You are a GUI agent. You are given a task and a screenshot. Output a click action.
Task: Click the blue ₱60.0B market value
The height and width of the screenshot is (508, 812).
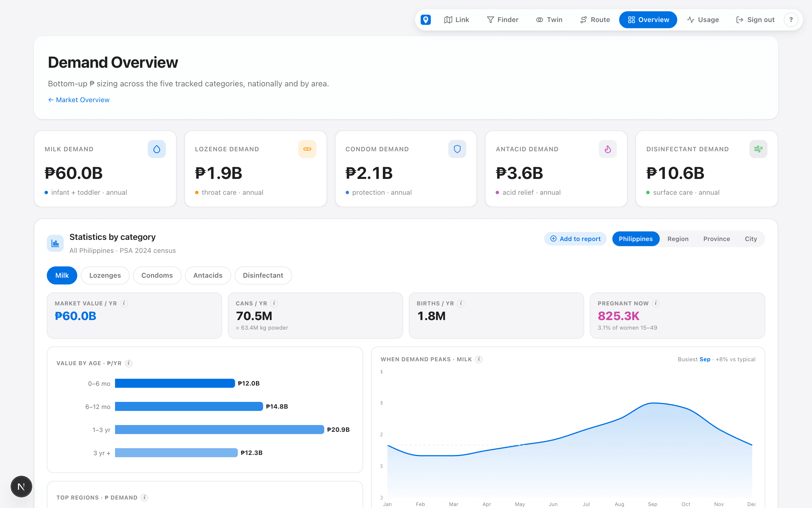[x=76, y=316]
